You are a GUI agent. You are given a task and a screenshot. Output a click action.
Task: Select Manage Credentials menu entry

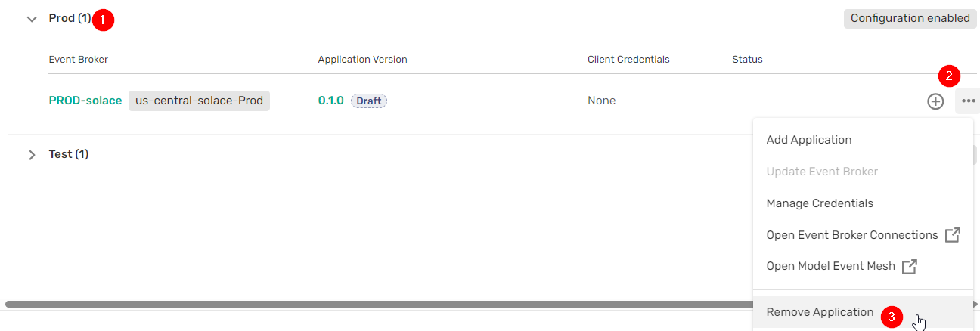(x=820, y=203)
